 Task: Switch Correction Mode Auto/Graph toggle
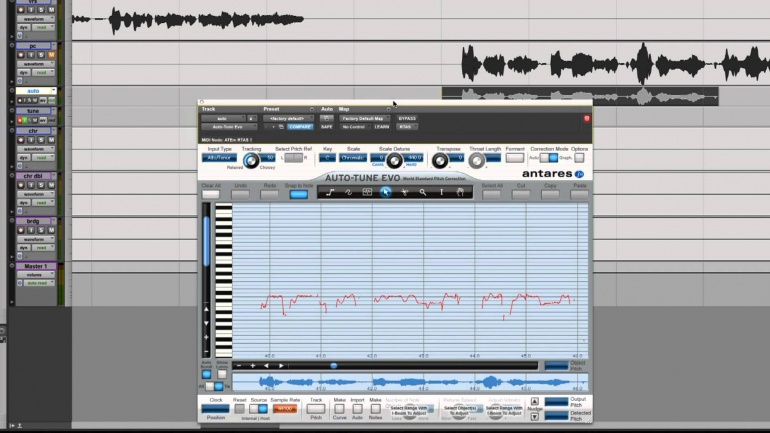click(549, 158)
